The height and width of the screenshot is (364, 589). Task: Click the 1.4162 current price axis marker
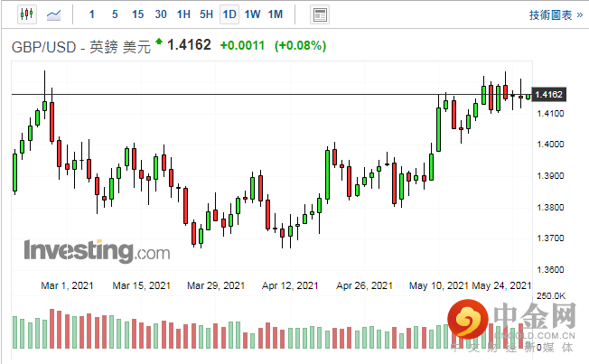coord(549,94)
